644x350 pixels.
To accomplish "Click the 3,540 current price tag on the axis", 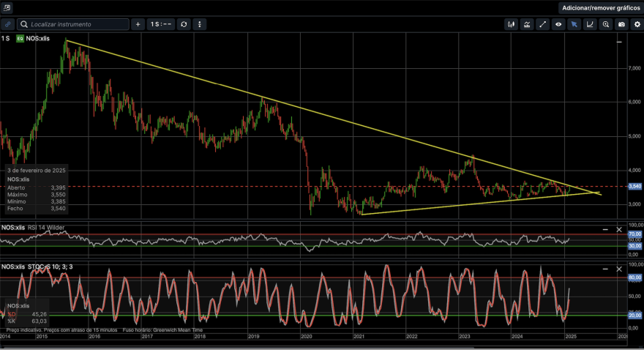I will pyautogui.click(x=635, y=187).
